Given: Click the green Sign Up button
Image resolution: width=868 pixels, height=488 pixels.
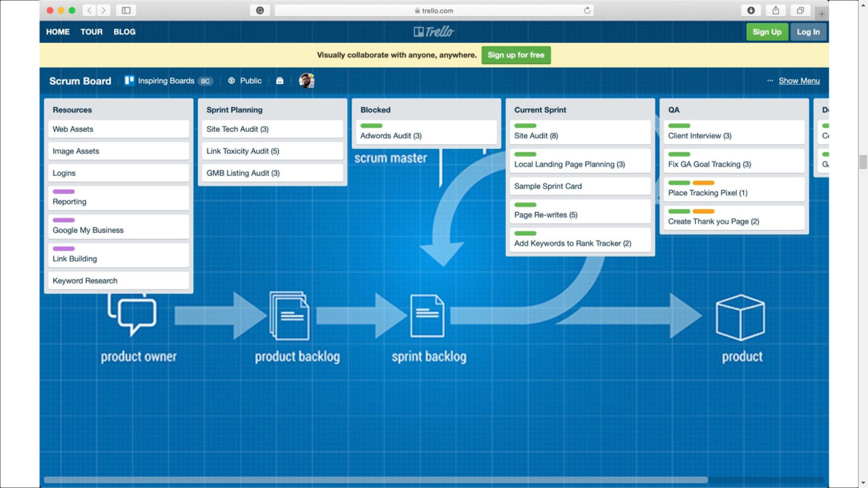Looking at the screenshot, I should coord(767,32).
